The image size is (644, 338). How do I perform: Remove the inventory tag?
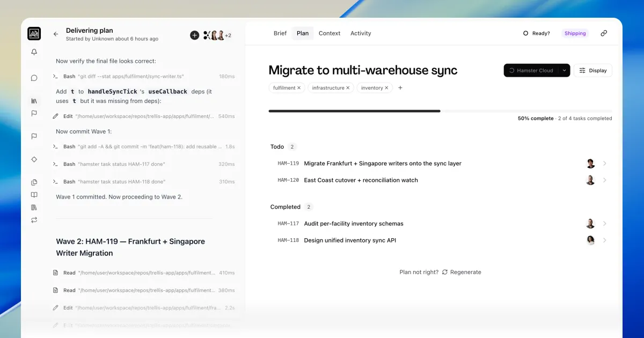tap(387, 88)
